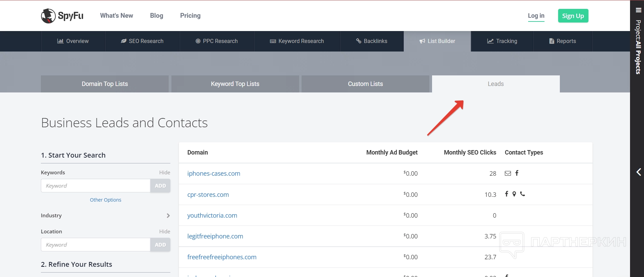Open the hamburger menu in Projects sidebar

638,10
